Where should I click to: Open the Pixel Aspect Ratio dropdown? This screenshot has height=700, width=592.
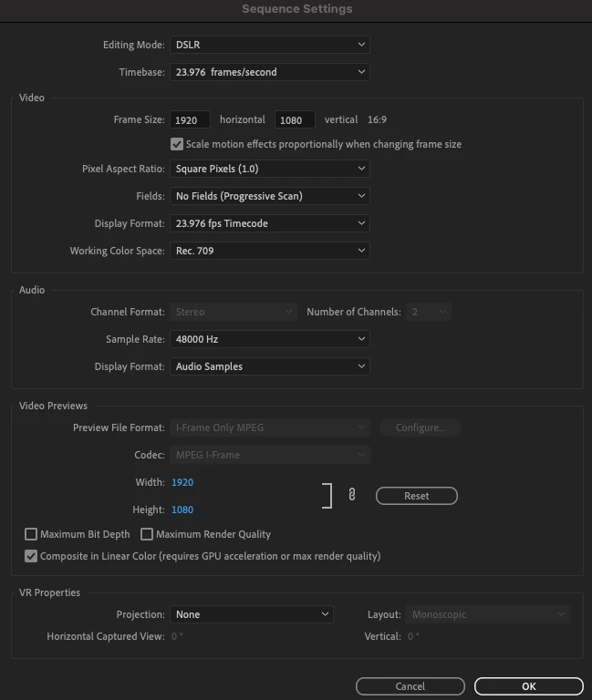(269, 169)
